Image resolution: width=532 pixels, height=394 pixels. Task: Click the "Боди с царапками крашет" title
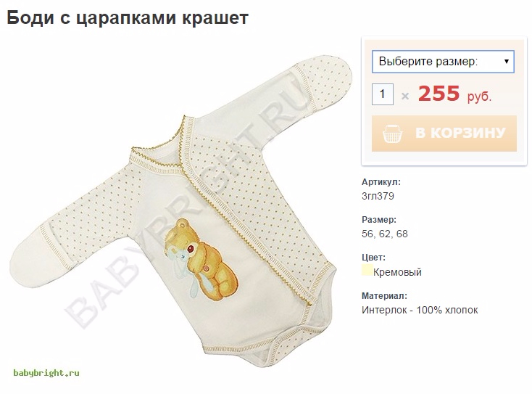point(128,17)
